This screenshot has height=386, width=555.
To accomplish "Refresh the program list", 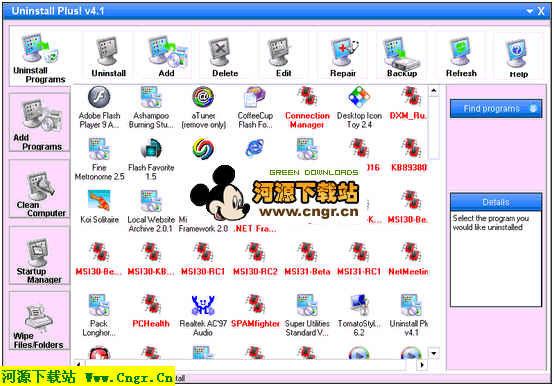I will coord(461,57).
